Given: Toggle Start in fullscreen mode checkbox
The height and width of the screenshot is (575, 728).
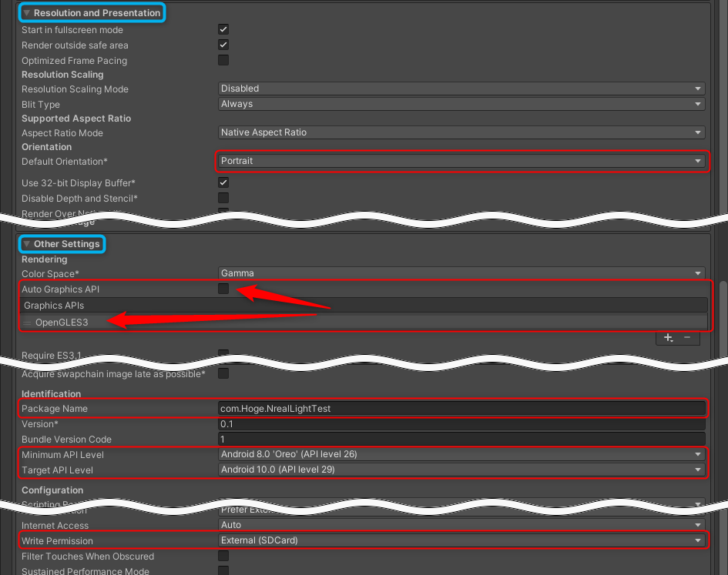Looking at the screenshot, I should (x=223, y=29).
